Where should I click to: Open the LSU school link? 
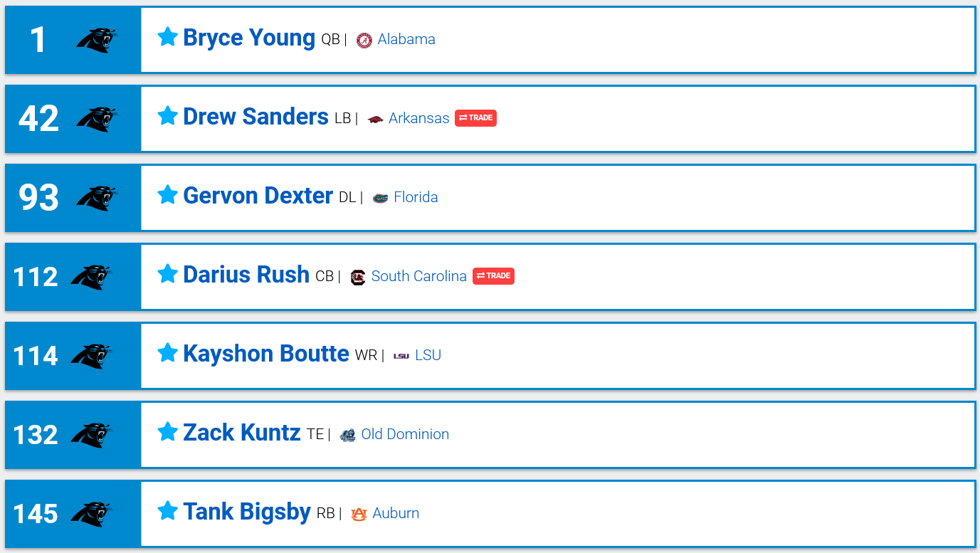(428, 355)
